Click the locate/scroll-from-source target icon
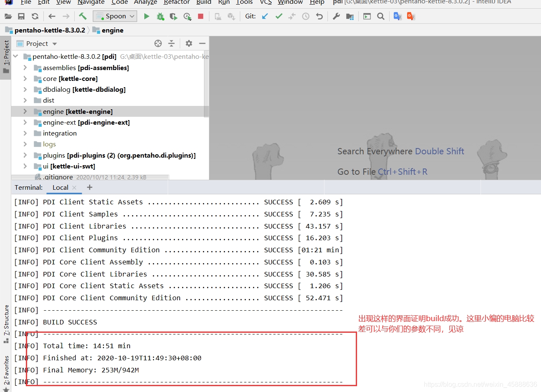541x392 pixels. click(158, 43)
